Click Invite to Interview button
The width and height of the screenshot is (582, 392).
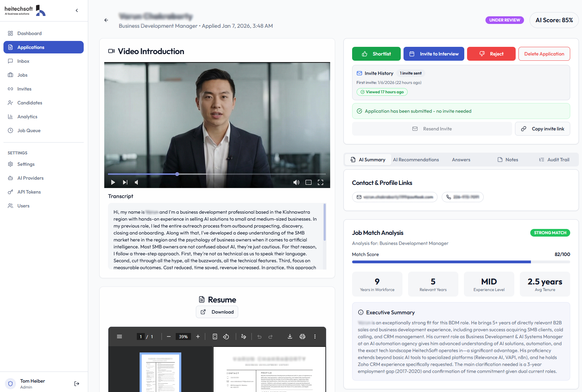(x=434, y=54)
